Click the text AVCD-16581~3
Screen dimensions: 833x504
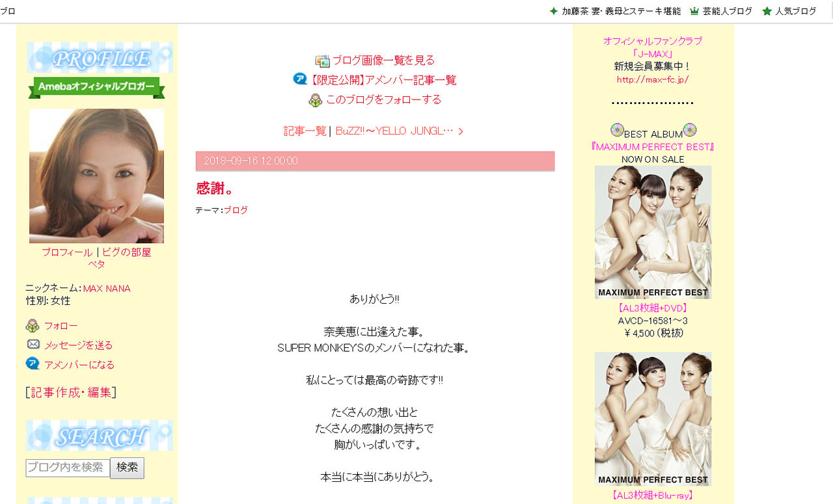(x=653, y=321)
